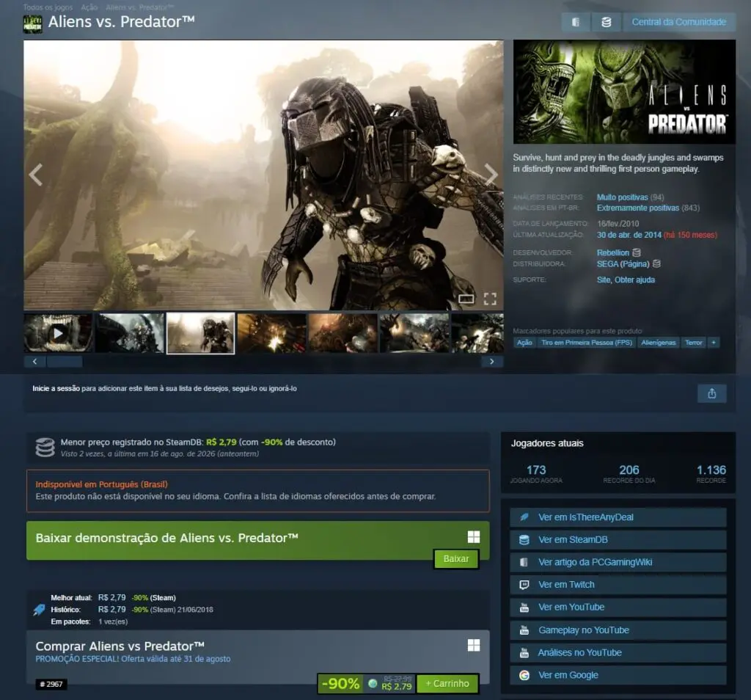The height and width of the screenshot is (700, 751).
Task: Open SteamDB icon button in header
Action: pyautogui.click(x=606, y=22)
